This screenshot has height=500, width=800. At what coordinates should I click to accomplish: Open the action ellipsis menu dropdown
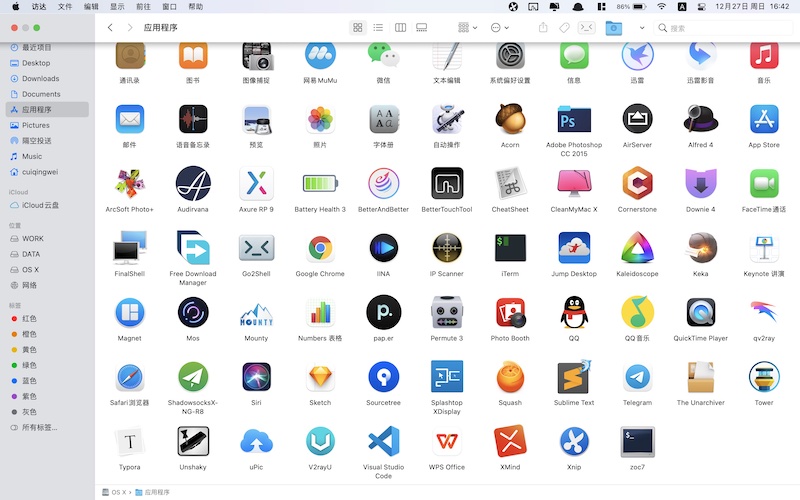point(499,28)
